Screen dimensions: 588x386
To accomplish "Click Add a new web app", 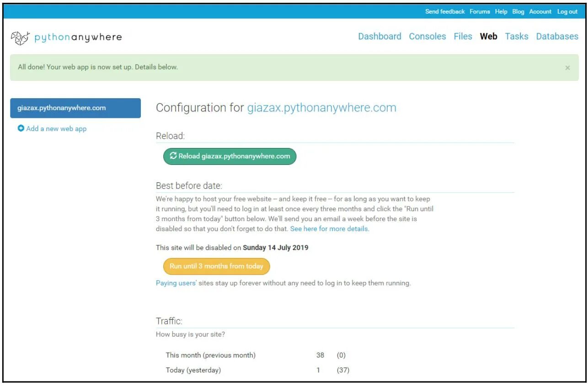I will [x=56, y=129].
